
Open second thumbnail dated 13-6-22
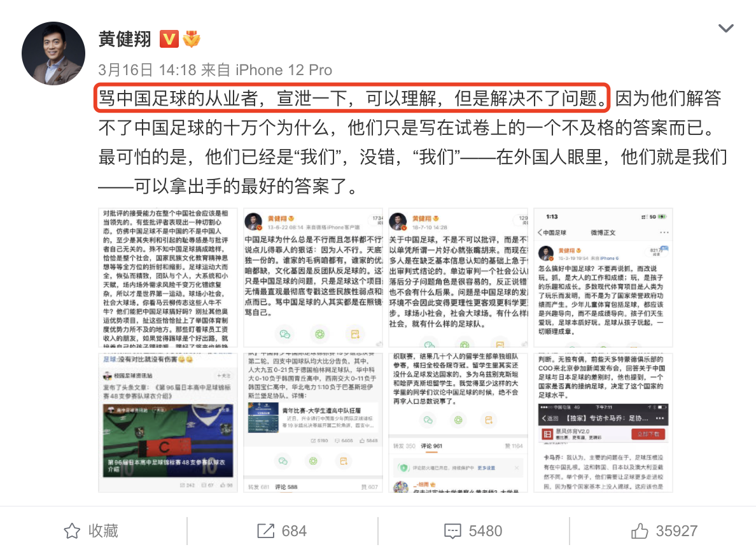pyautogui.click(x=313, y=278)
